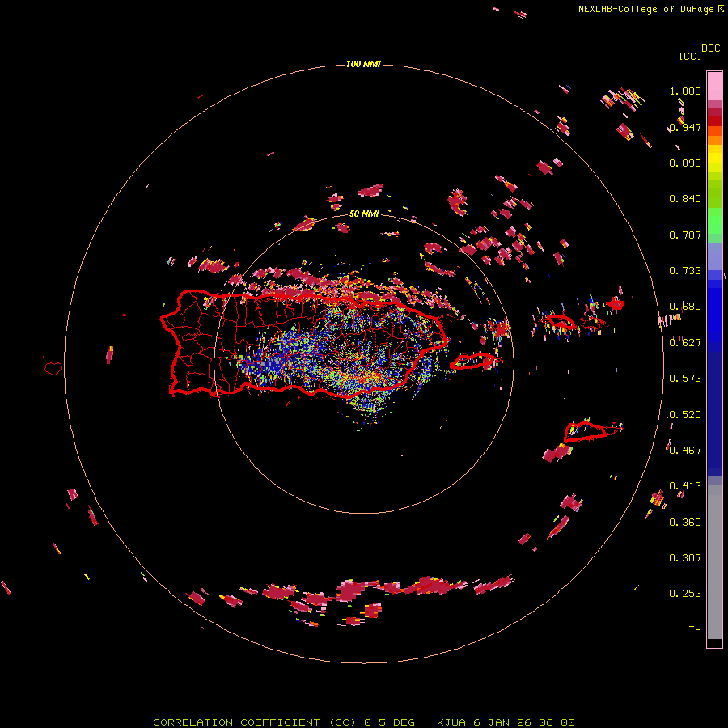
Task: Click the 0.733 scale value
Action: [x=685, y=271]
